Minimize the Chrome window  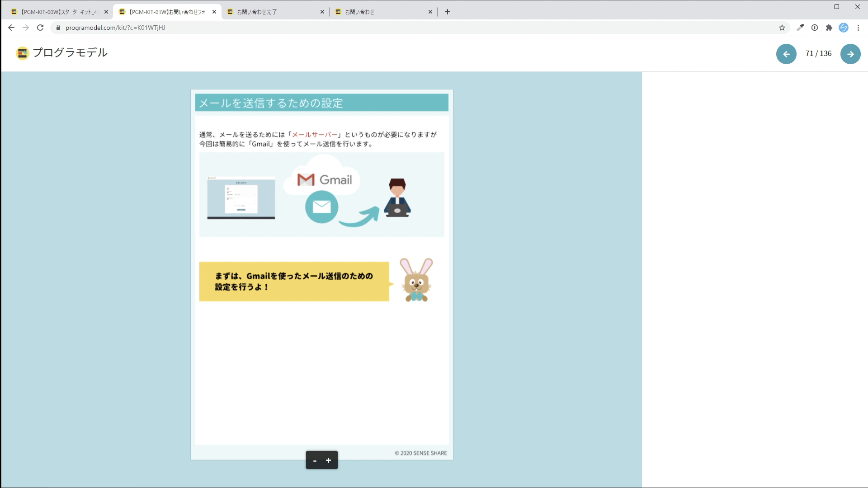[x=816, y=7]
